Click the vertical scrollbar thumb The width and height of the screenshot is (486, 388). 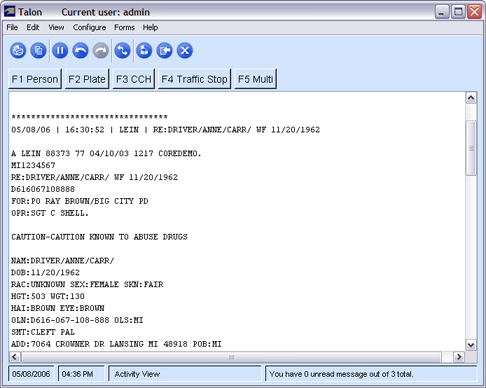471,148
